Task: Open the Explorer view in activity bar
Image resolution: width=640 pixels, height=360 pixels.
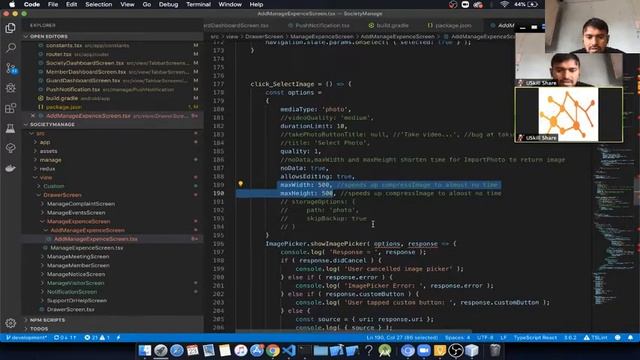Action: click(x=11, y=28)
